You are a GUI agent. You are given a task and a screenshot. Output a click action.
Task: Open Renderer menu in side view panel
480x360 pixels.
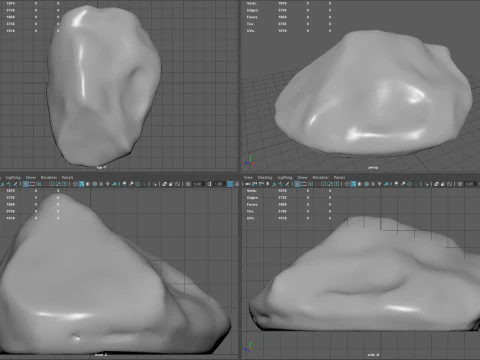tap(320, 177)
